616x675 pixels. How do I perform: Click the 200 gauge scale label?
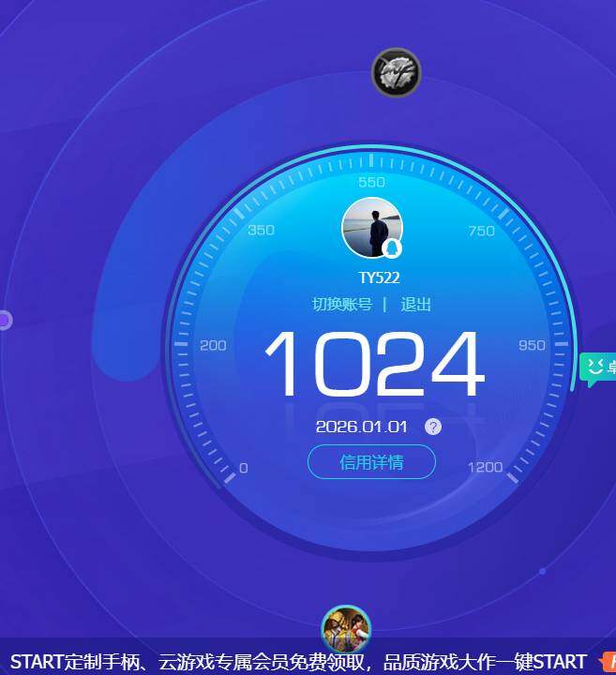pyautogui.click(x=213, y=345)
